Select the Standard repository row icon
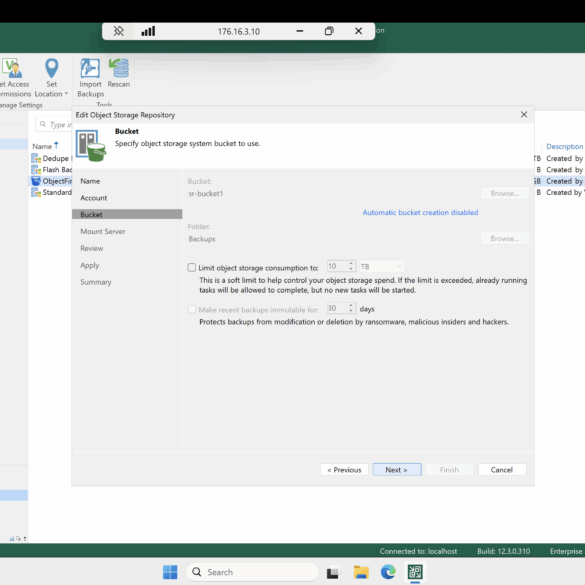The image size is (585, 585). [x=36, y=192]
